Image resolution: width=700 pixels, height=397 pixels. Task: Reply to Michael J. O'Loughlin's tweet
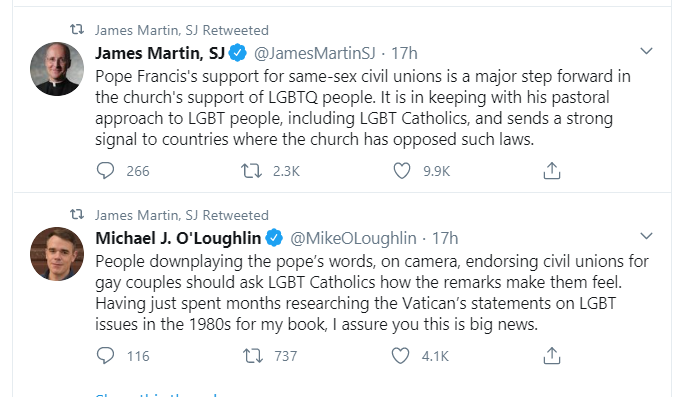(x=105, y=355)
